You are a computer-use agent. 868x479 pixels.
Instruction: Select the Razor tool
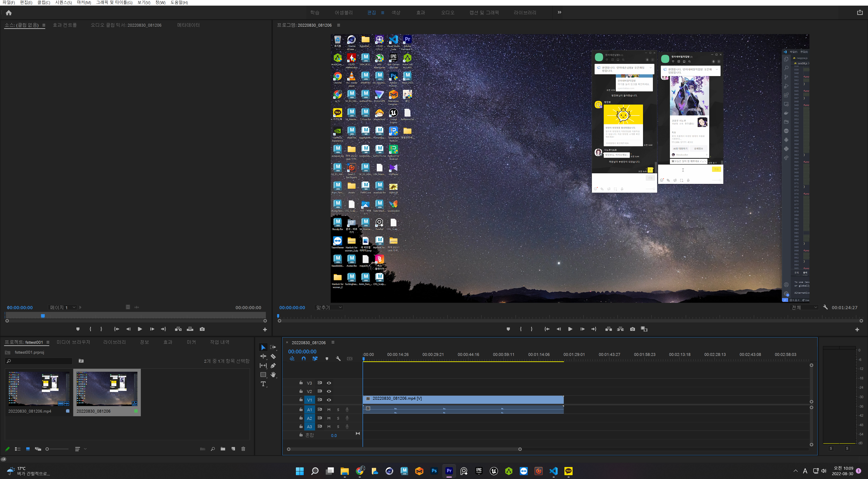273,356
